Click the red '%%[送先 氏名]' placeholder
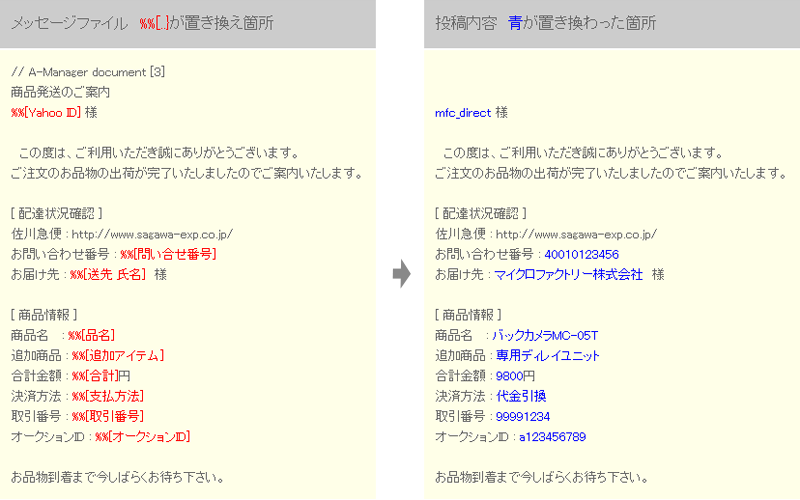800x500 pixels. tap(108, 274)
